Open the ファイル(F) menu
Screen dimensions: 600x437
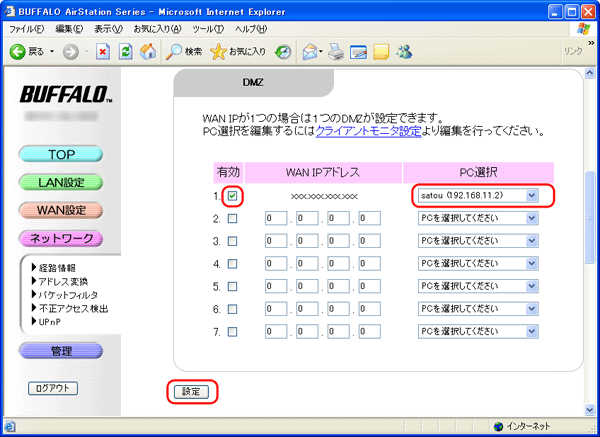click(x=26, y=29)
